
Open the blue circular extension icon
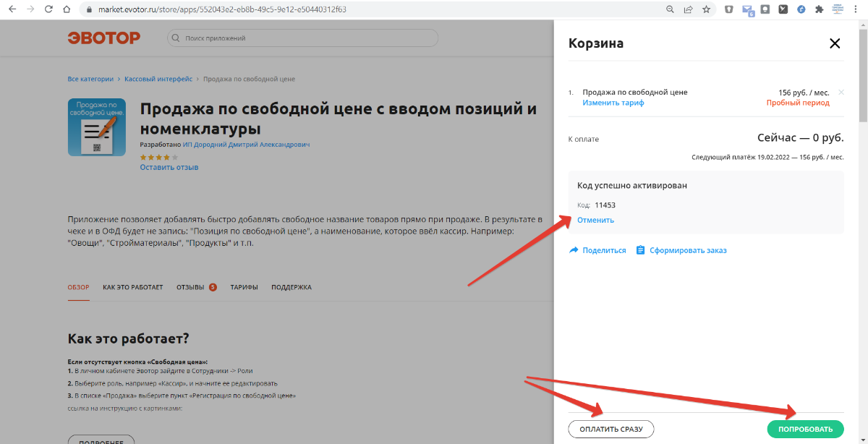[x=801, y=10]
